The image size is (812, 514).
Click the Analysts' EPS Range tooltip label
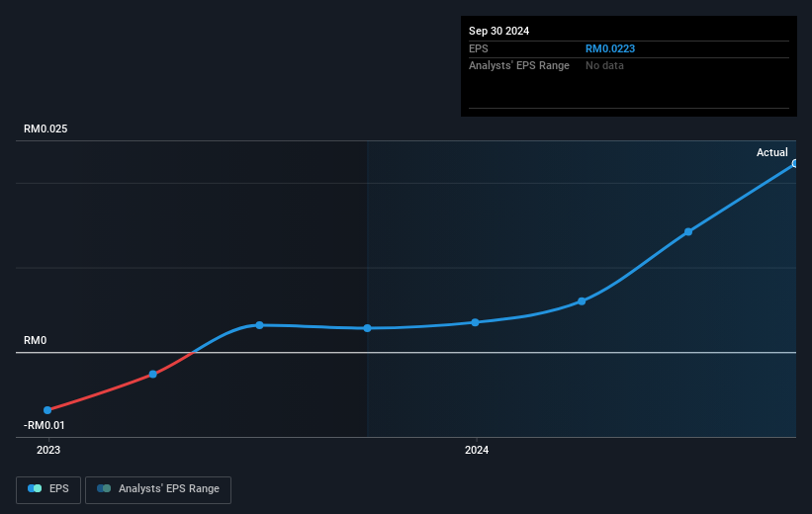click(519, 66)
